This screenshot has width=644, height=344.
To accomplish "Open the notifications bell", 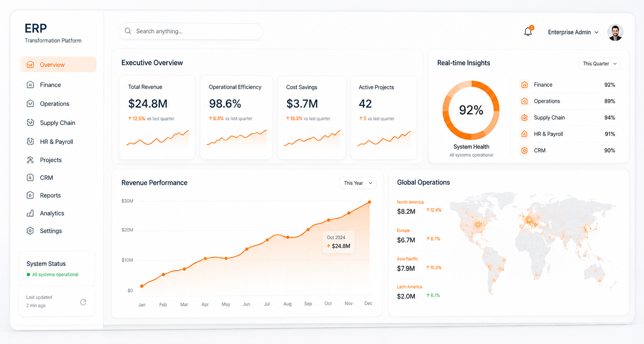I will coord(528,32).
